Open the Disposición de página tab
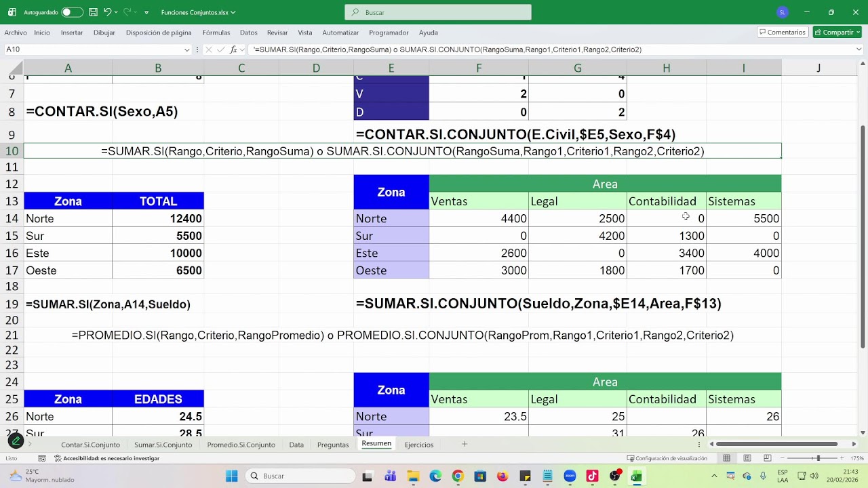This screenshot has width=868, height=488. (159, 33)
